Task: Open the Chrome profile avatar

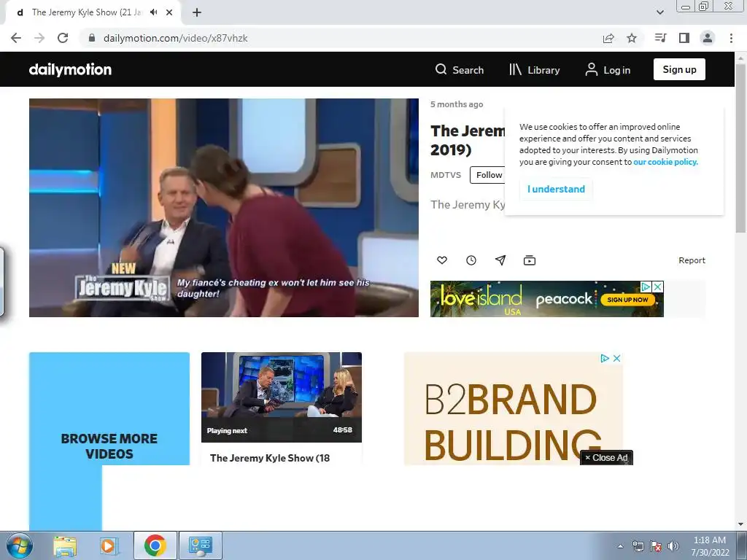Action: (x=708, y=38)
